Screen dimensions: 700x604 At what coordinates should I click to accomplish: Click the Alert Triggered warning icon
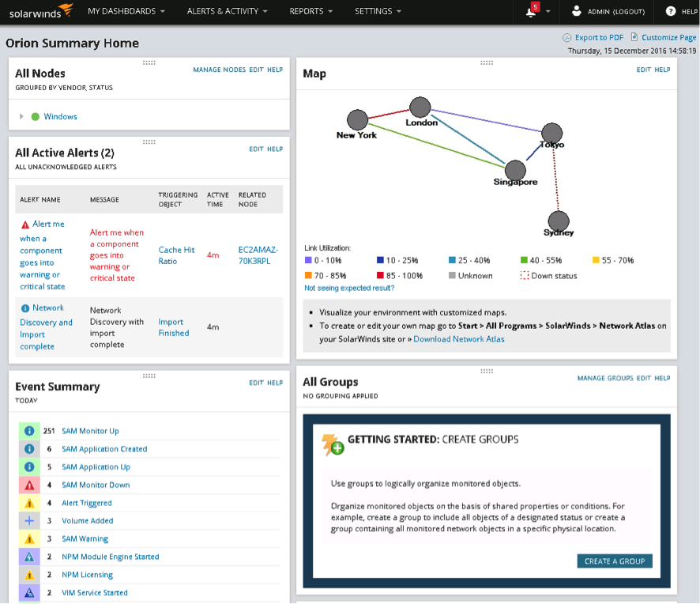pos(29,503)
